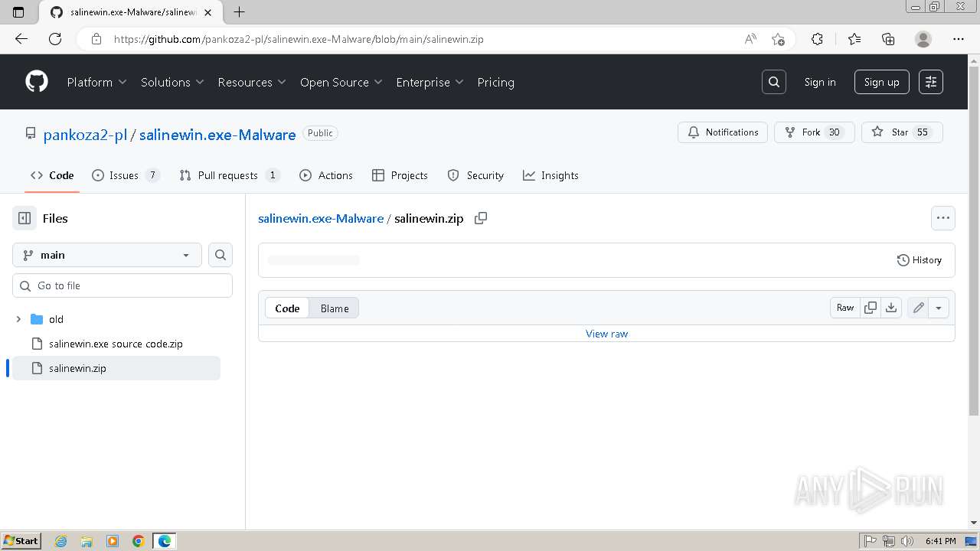Viewport: 980px width, 551px height.
Task: Switch to Blame view
Action: [335, 308]
